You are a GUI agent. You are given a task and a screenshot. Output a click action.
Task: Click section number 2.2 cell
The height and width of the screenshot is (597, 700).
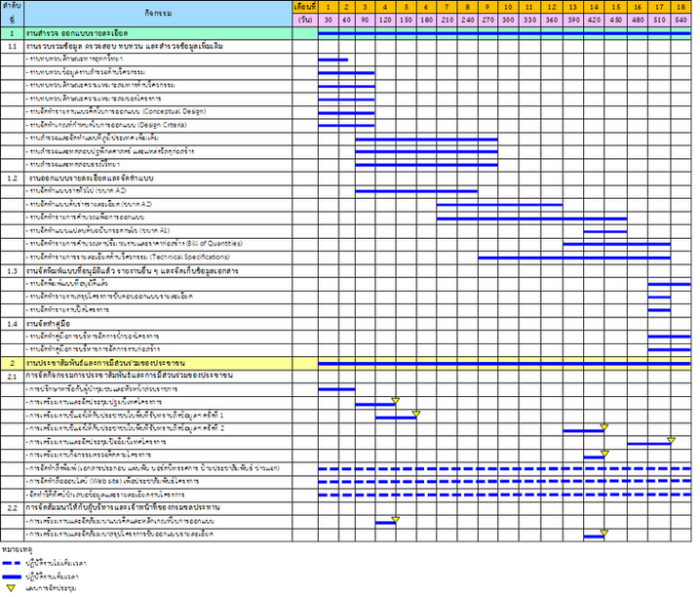point(13,507)
